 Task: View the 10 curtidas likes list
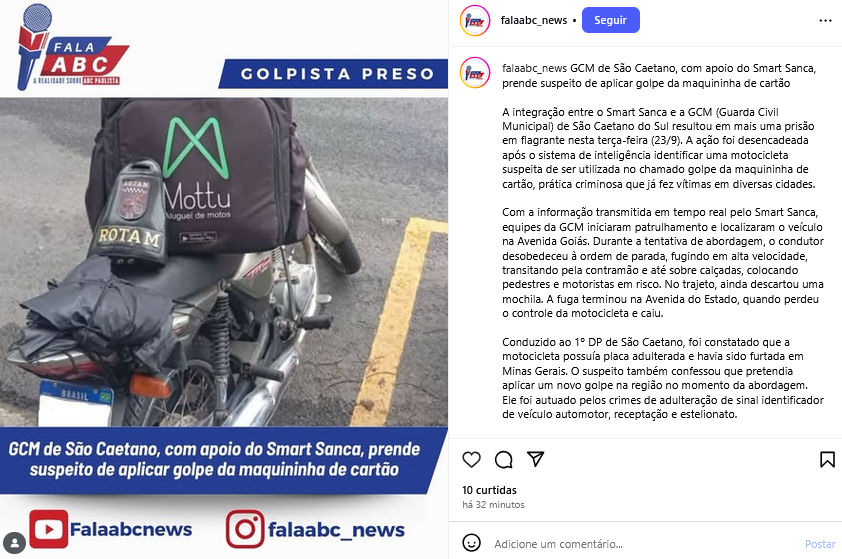tap(489, 490)
